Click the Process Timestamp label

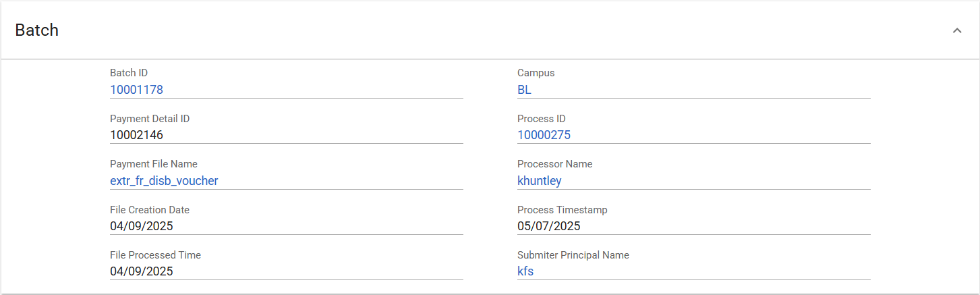pos(563,210)
